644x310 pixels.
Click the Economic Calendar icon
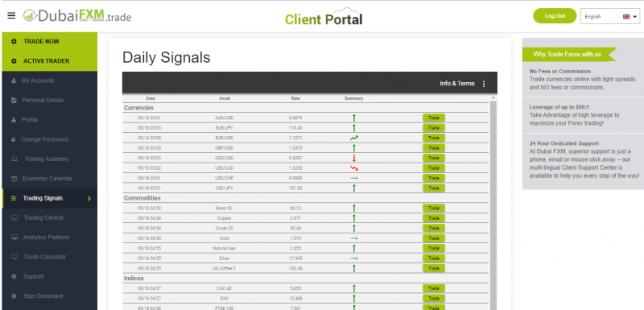tap(14, 179)
